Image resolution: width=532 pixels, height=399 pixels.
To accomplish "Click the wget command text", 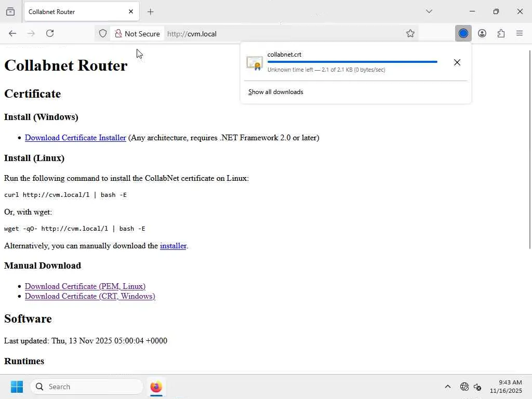I will [x=75, y=229].
